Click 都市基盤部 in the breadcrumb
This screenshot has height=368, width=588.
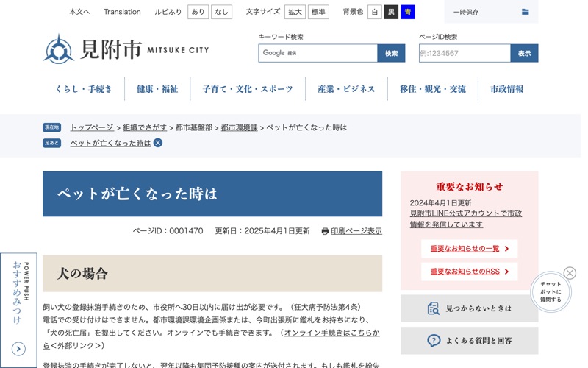194,127
